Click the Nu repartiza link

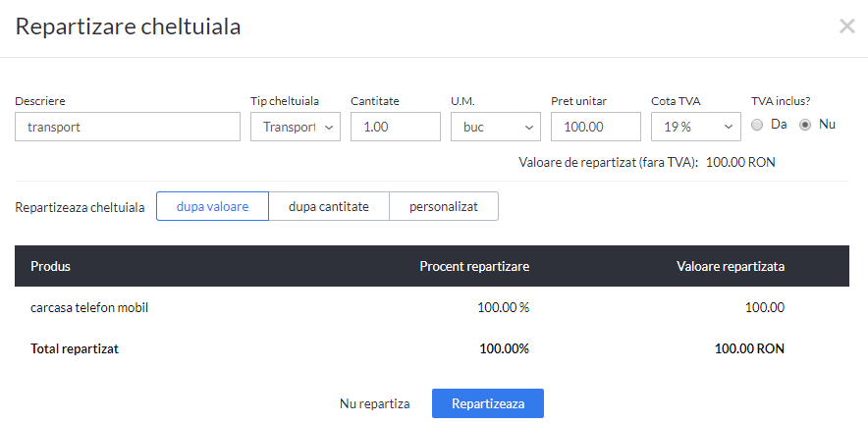tap(375, 403)
